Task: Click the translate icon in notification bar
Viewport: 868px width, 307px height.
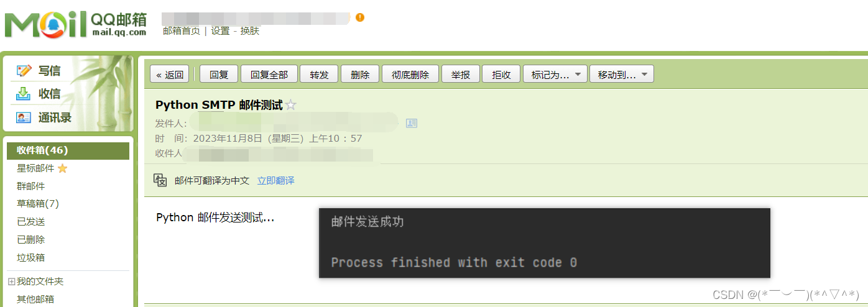Action: point(160,180)
